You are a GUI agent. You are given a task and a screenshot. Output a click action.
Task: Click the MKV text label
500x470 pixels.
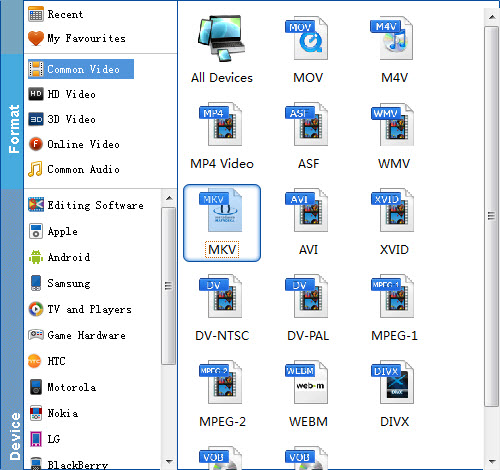[222, 250]
